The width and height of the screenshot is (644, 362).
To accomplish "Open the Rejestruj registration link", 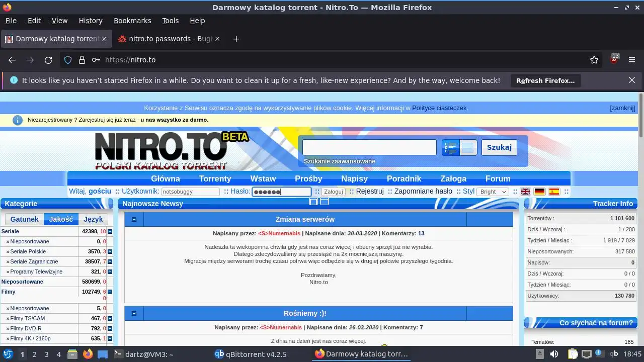I will 370,191.
